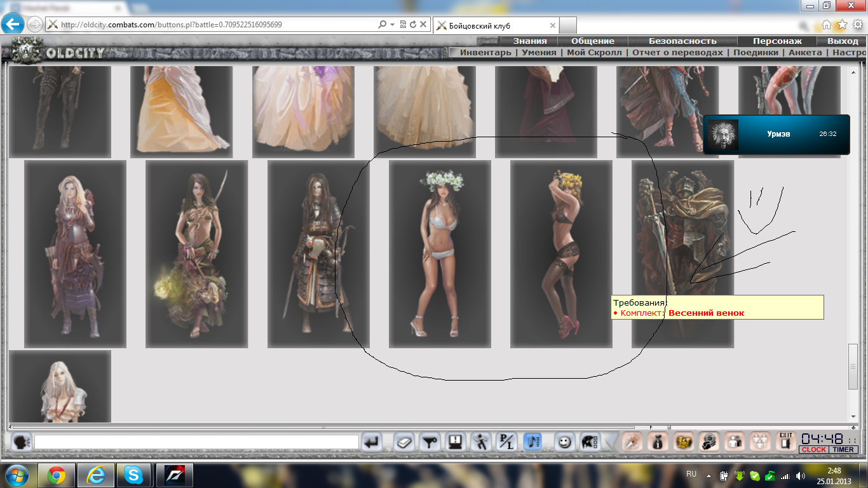The width and height of the screenshot is (868, 488).
Task: Open the Поединки link
Action: click(x=756, y=53)
